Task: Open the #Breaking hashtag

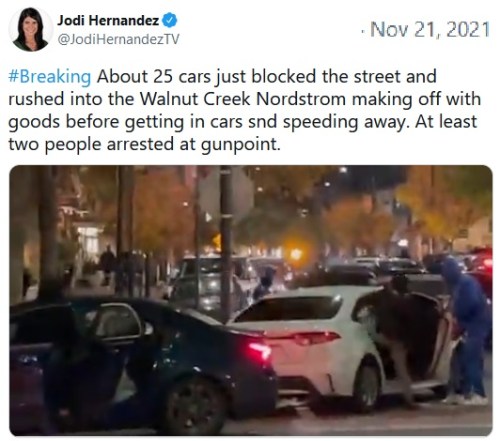Action: point(49,77)
